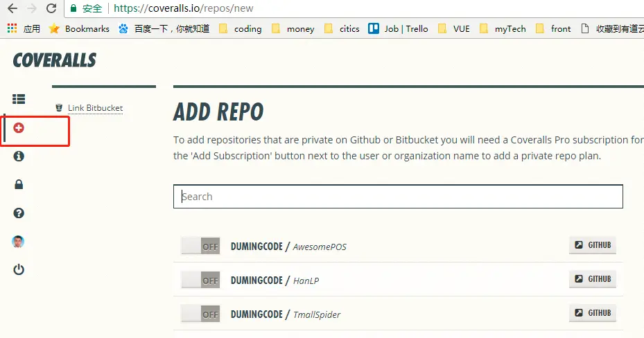Click into the repo Search field

pos(398,197)
